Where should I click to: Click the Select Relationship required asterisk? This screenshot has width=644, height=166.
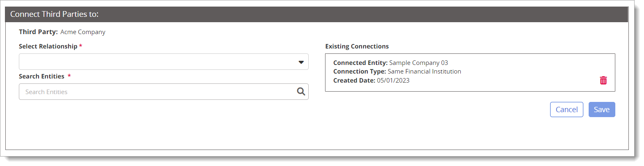tap(81, 46)
